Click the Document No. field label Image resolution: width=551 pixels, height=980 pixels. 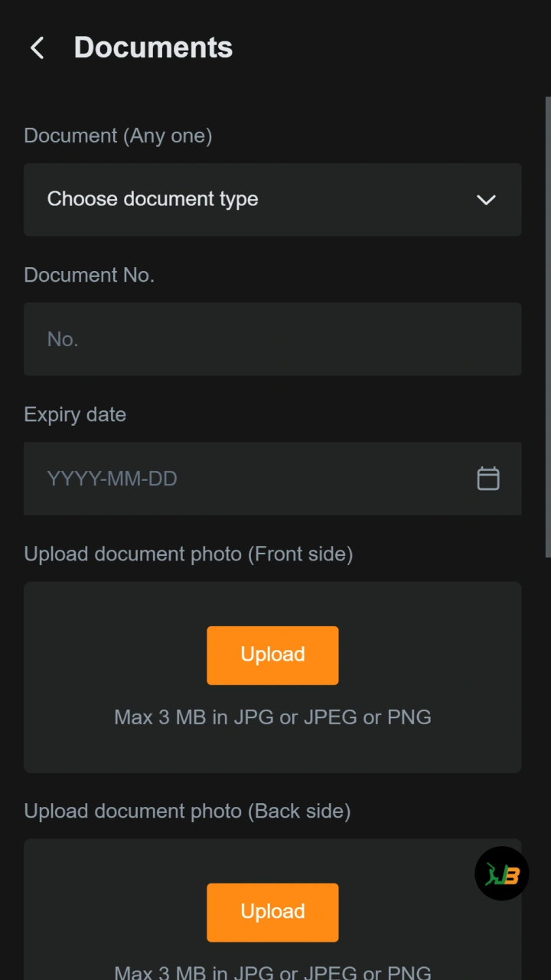point(90,275)
